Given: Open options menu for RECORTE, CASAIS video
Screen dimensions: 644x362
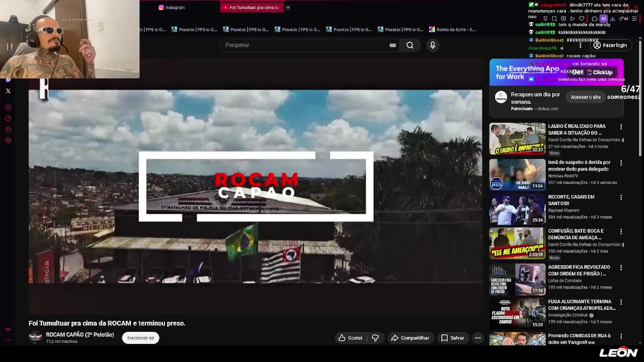Looking at the screenshot, I should tap(621, 198).
